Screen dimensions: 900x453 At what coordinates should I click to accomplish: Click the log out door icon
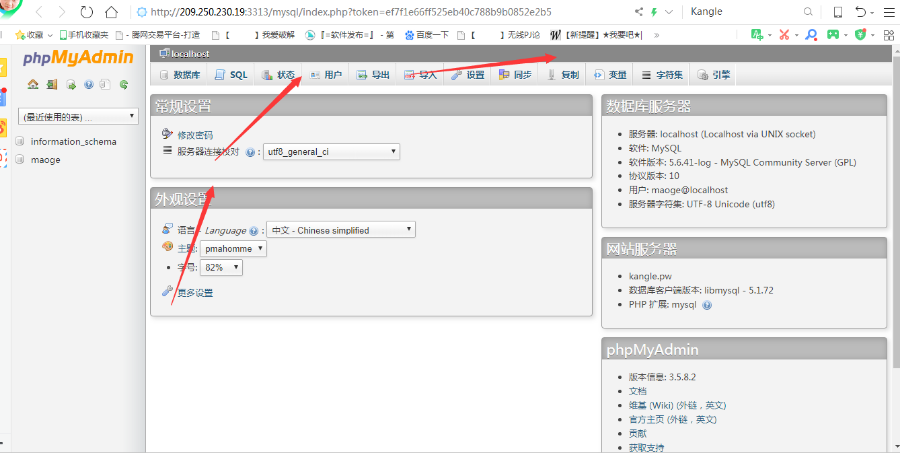(x=52, y=85)
